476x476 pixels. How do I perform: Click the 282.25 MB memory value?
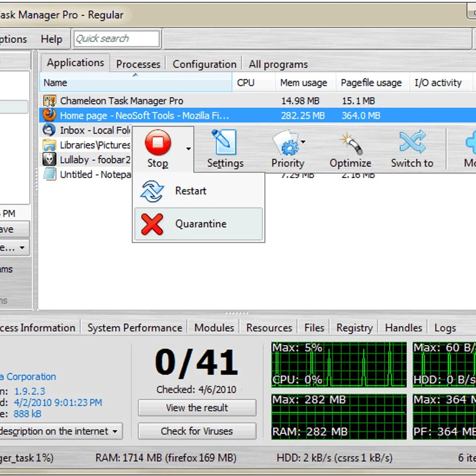tap(303, 115)
